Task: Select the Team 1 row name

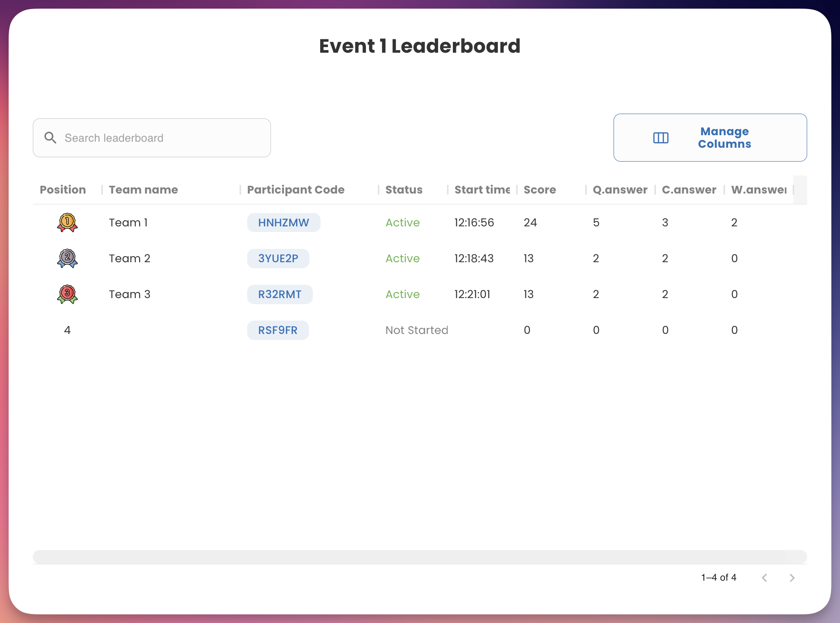Action: point(128,222)
